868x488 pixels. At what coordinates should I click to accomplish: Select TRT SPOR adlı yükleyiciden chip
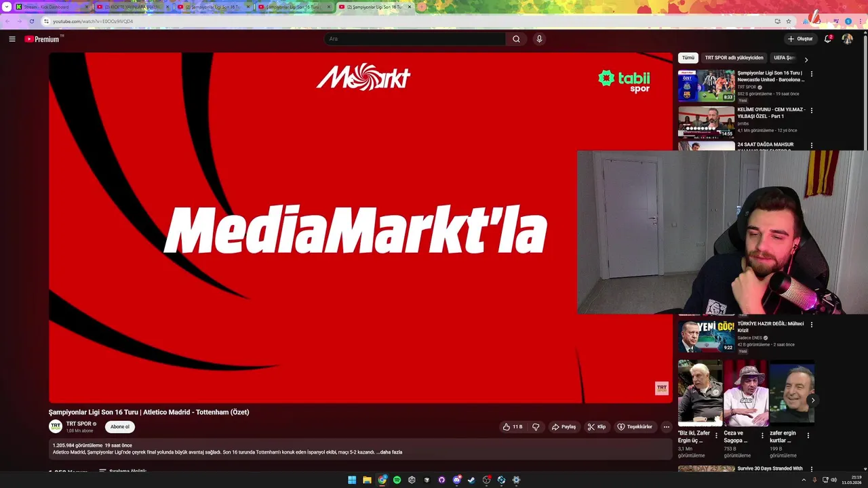pyautogui.click(x=734, y=58)
